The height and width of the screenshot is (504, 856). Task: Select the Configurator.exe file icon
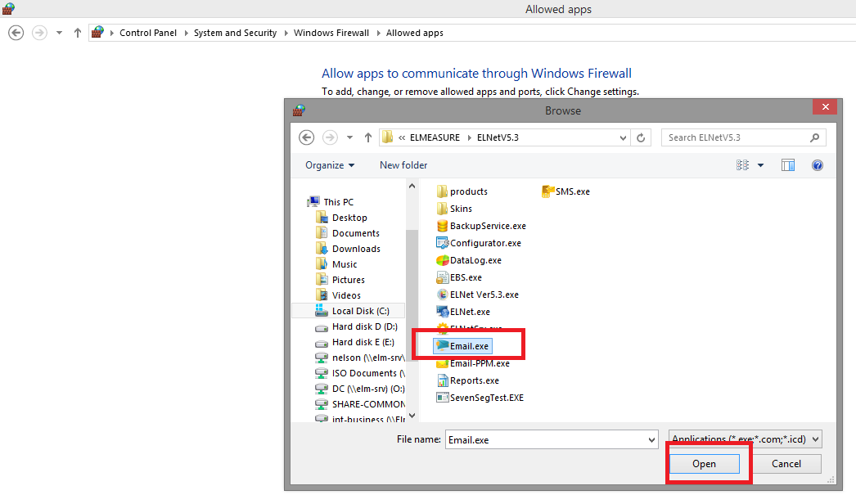click(x=442, y=243)
